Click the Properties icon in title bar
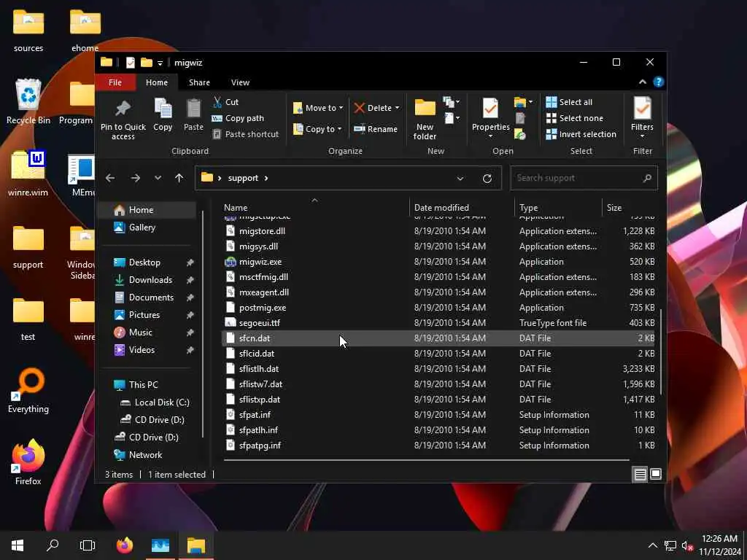747x560 pixels. click(x=130, y=63)
